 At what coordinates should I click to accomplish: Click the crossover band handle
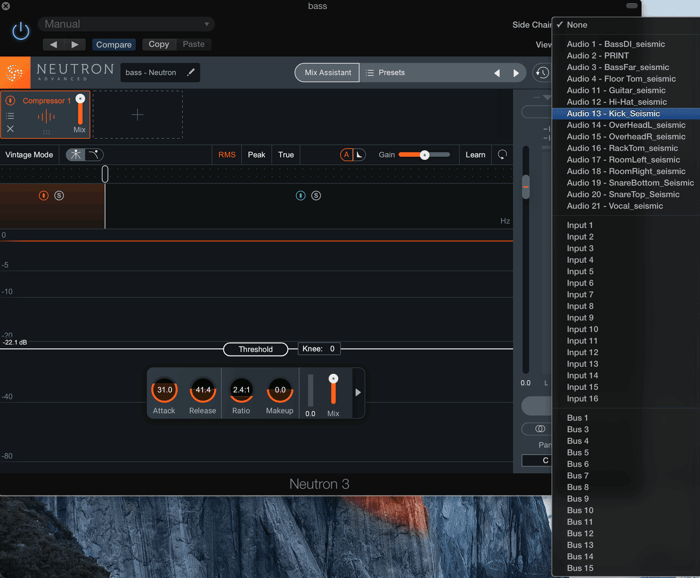[x=105, y=174]
